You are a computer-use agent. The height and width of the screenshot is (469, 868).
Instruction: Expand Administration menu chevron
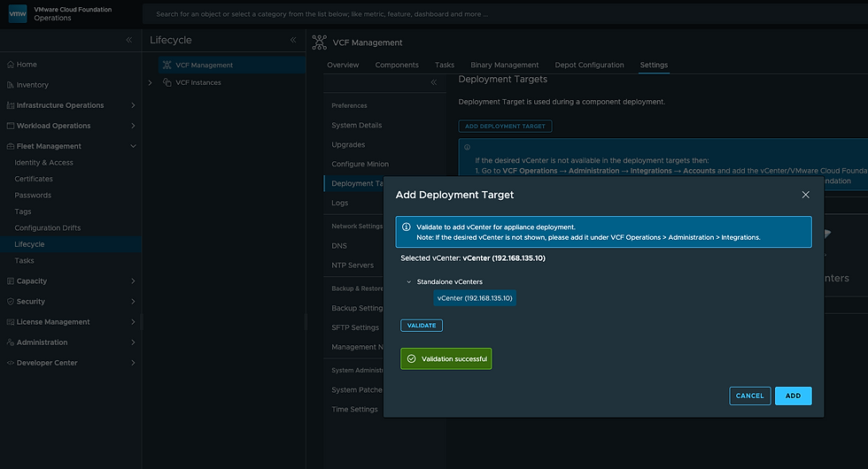pyautogui.click(x=133, y=343)
